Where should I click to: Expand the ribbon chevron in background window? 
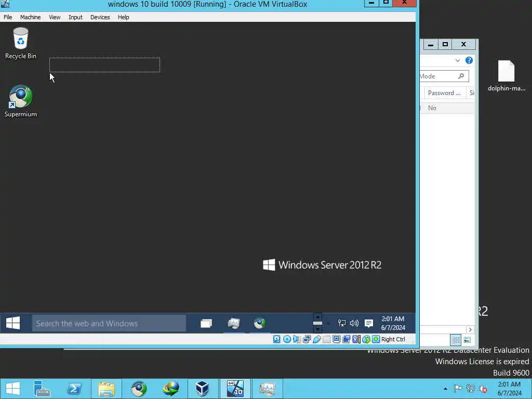tap(457, 60)
